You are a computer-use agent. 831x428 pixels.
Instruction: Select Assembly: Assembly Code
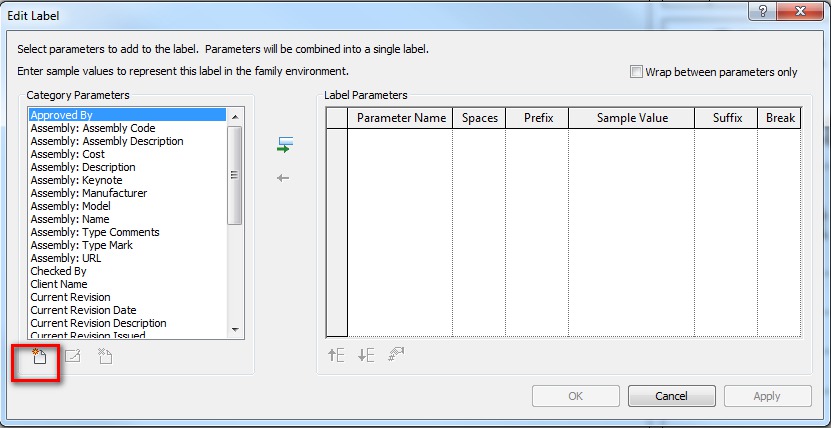(x=128, y=128)
